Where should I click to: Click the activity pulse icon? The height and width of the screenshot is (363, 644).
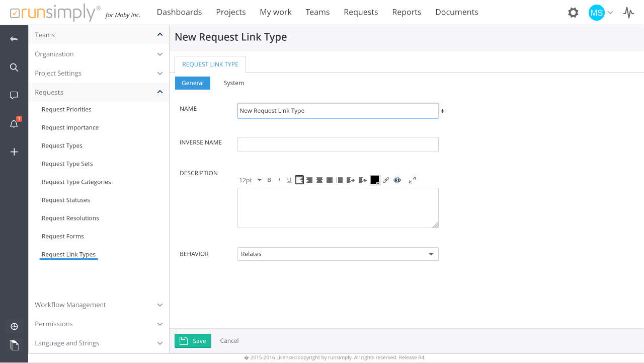tap(628, 13)
